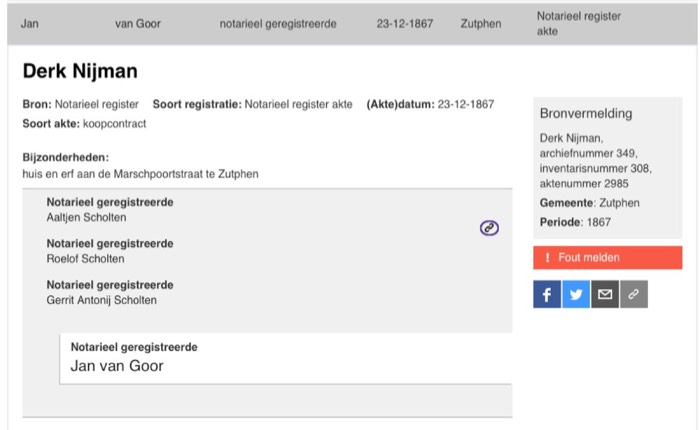Screen dimensions: 700x430
Task: Open person Gerrit Antonij Scholten
Action: tap(101, 300)
